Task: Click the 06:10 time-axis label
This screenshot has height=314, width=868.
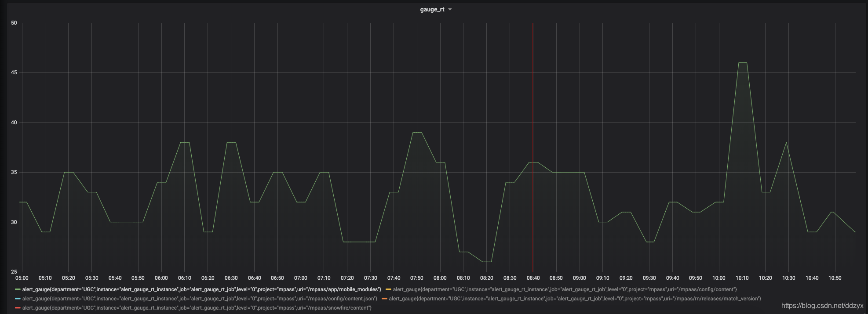Action: [x=185, y=278]
